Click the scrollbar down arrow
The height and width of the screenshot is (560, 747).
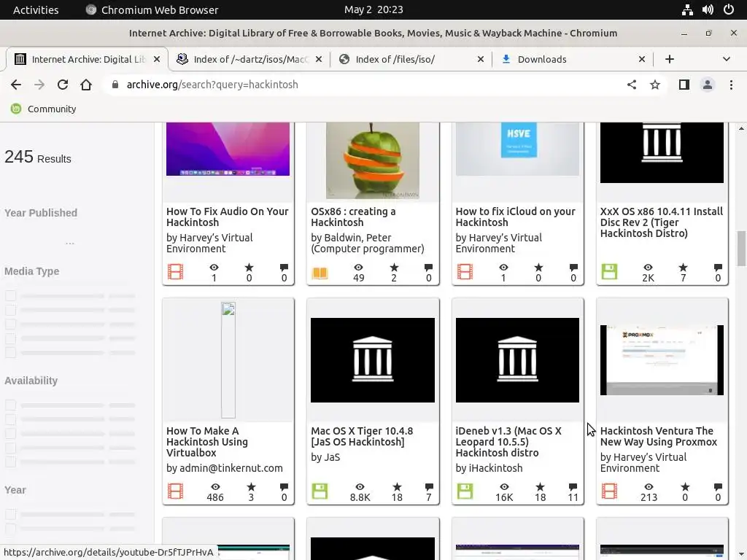coord(741,555)
